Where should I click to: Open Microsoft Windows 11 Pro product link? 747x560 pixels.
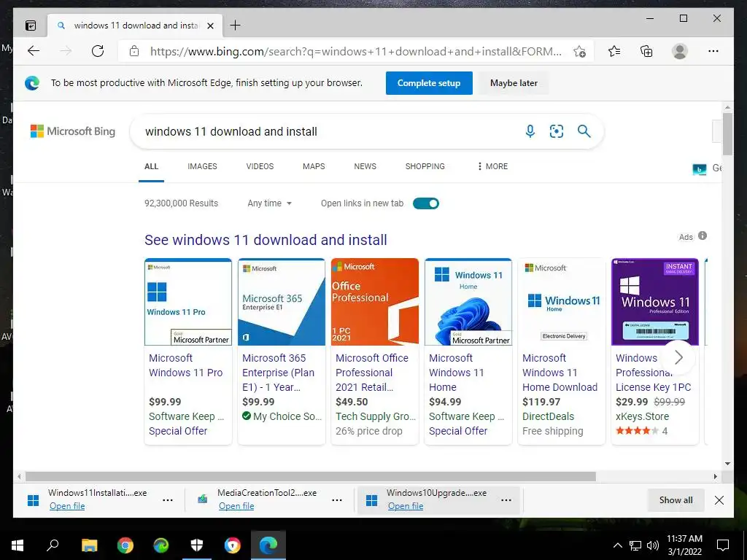pos(185,365)
